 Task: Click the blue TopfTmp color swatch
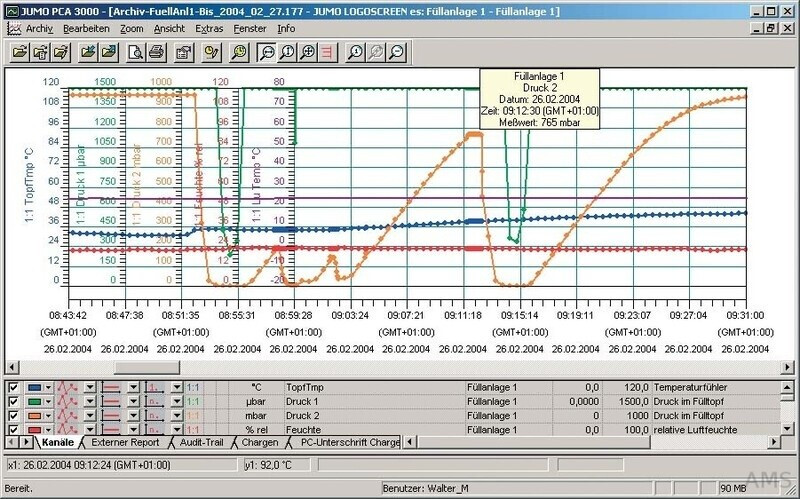coord(34,388)
